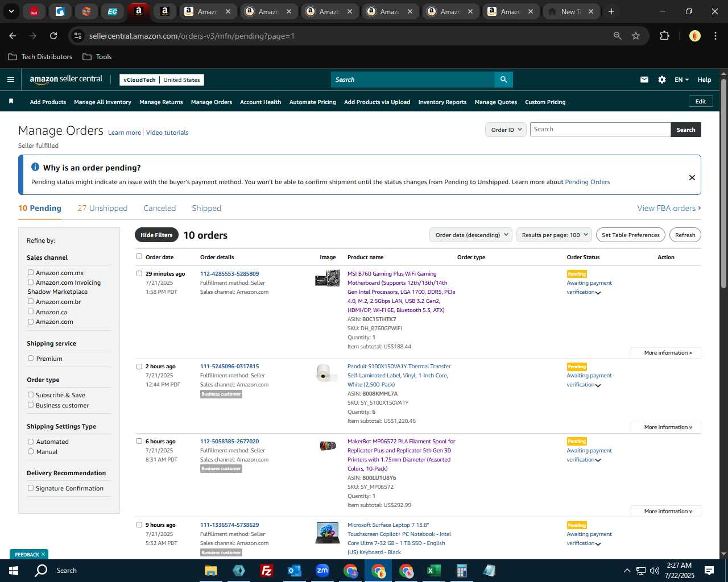Click the order search input field
Screen dimensions: 728x582
[601, 130]
